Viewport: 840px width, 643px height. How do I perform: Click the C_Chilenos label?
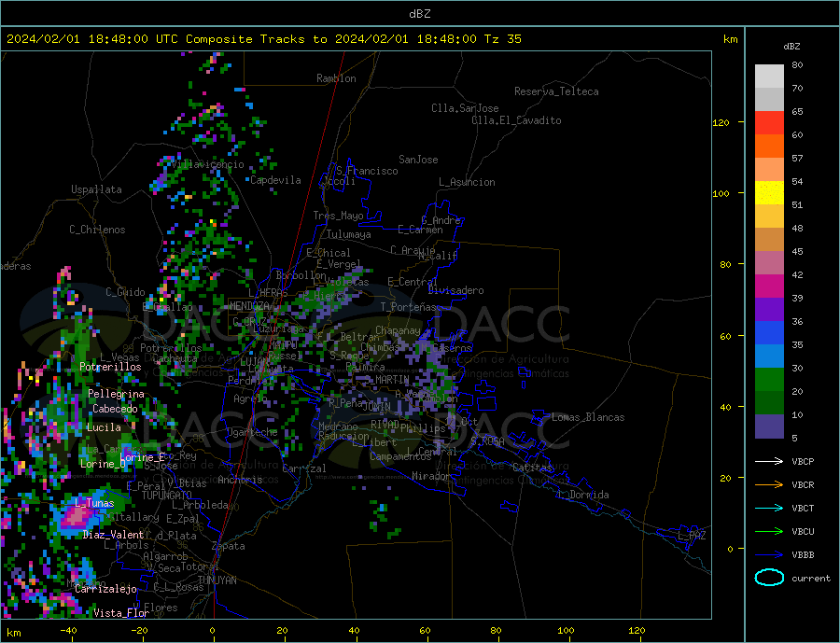coord(97,230)
